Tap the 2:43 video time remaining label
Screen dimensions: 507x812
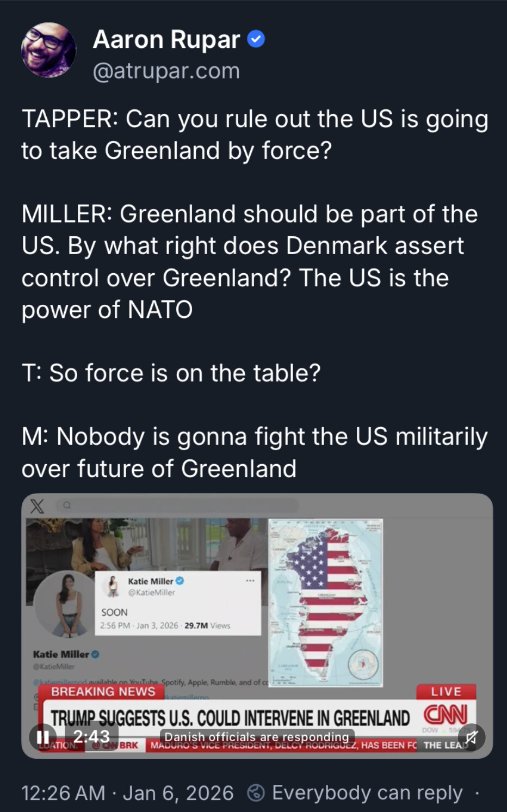point(91,736)
